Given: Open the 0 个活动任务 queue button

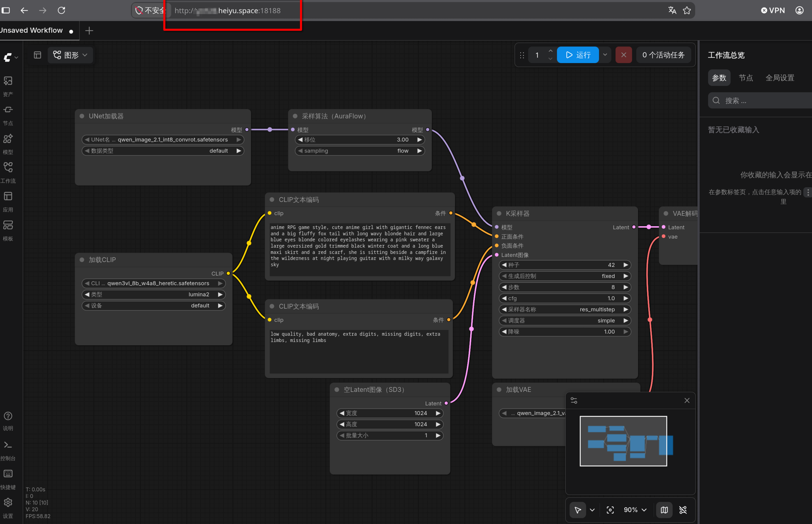Looking at the screenshot, I should click(x=663, y=54).
